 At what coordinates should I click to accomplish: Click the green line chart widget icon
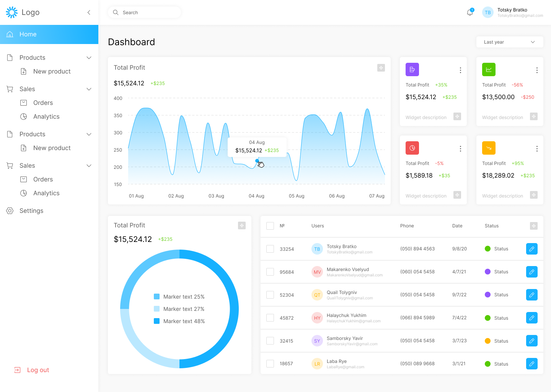click(489, 69)
